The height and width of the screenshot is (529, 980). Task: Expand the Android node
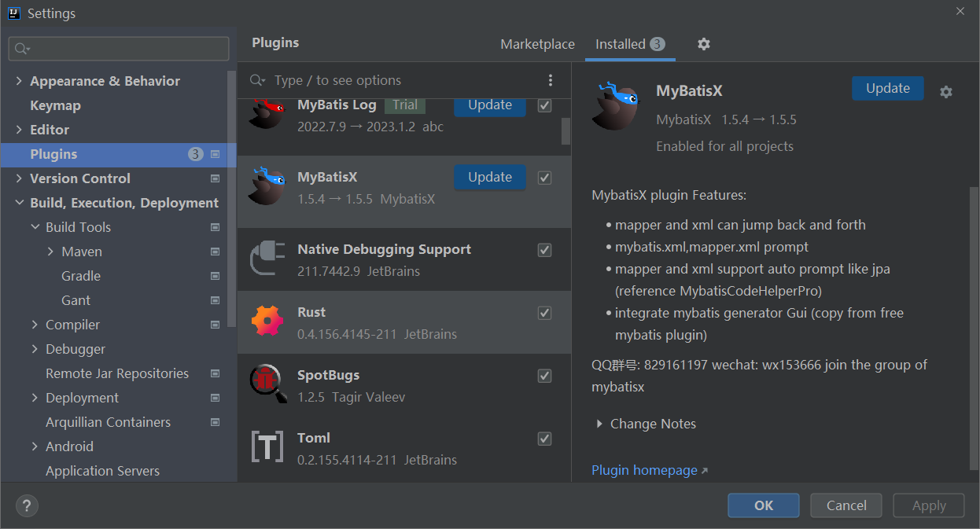(x=35, y=446)
